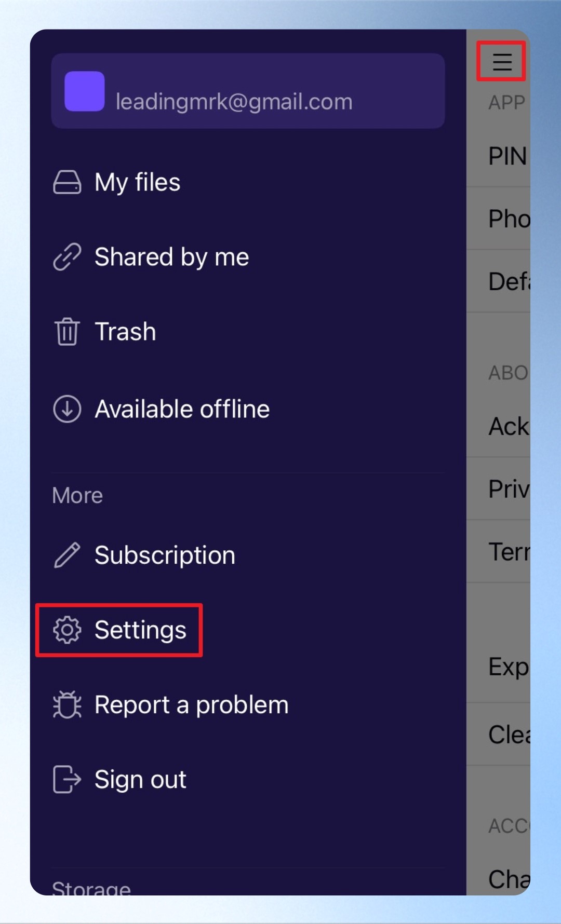The image size is (561, 924).
Task: Tap the hamburger menu icon
Action: [502, 62]
